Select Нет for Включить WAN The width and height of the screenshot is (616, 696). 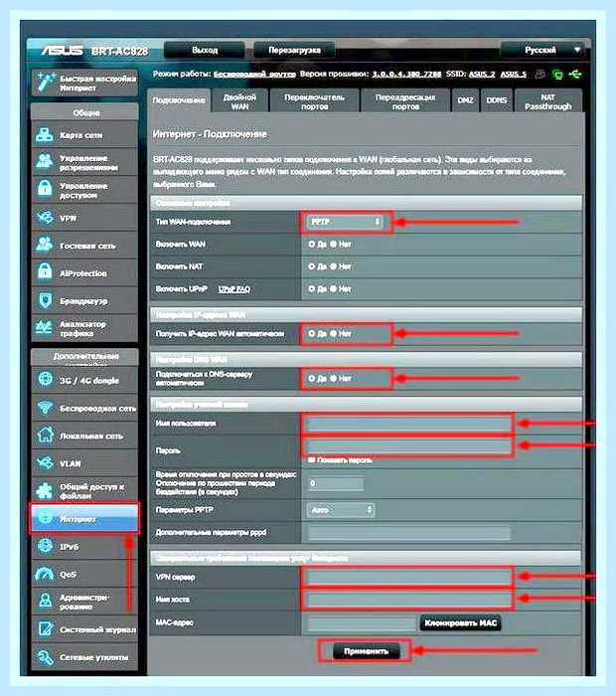tap(333, 245)
